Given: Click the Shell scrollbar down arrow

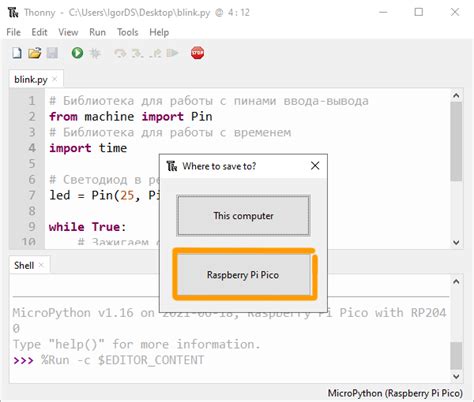Looking at the screenshot, I should (x=456, y=376).
